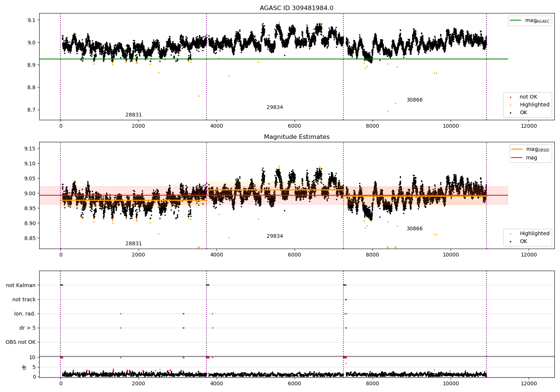Image resolution: width=560 pixels, height=392 pixels.
Task: Click the 8.9 tick on top plot y-axis
Action: pyautogui.click(x=31, y=65)
